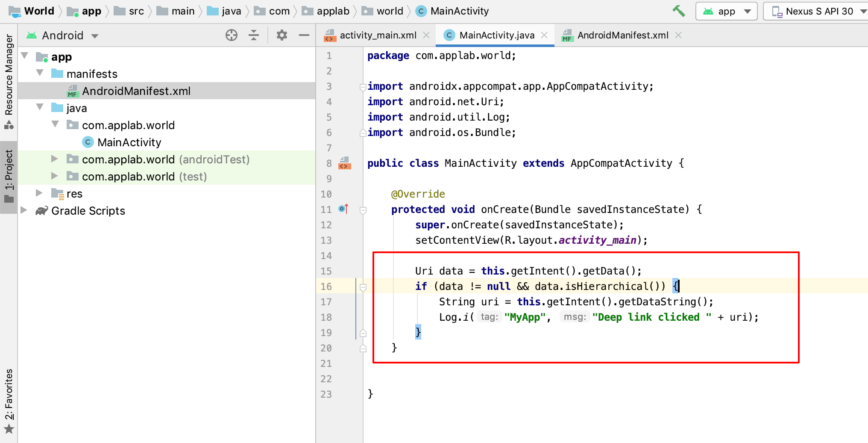Toggle code fold marker on line 16
The height and width of the screenshot is (443, 868).
pyautogui.click(x=363, y=287)
